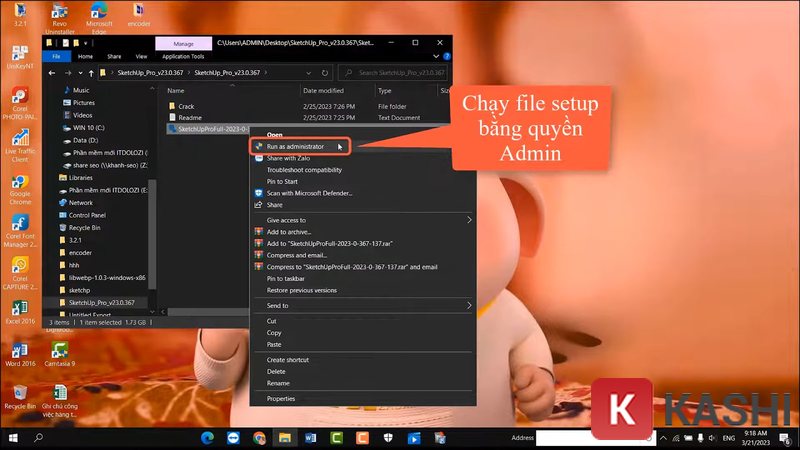Open the Live Traffic Client desktop icon
Viewport: 800px width, 450px height.
click(20, 146)
